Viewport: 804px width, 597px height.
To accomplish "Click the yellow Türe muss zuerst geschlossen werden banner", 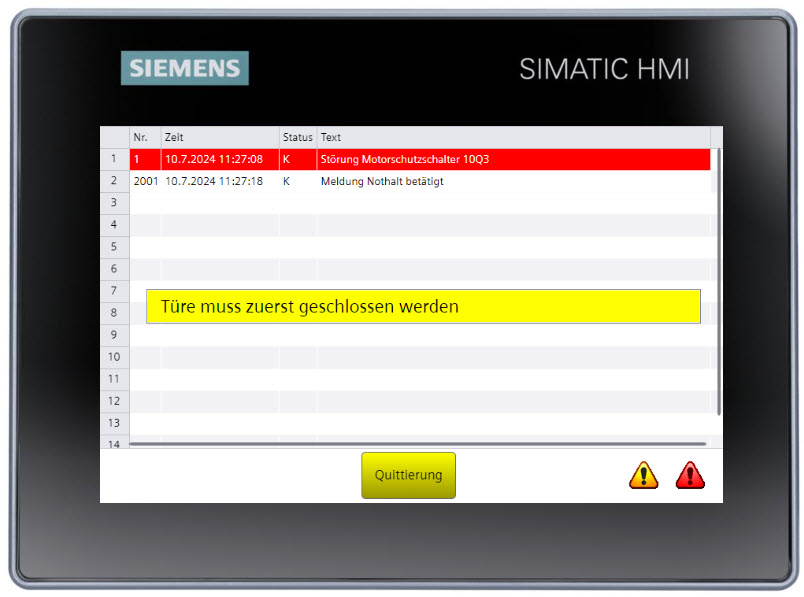I will [424, 306].
